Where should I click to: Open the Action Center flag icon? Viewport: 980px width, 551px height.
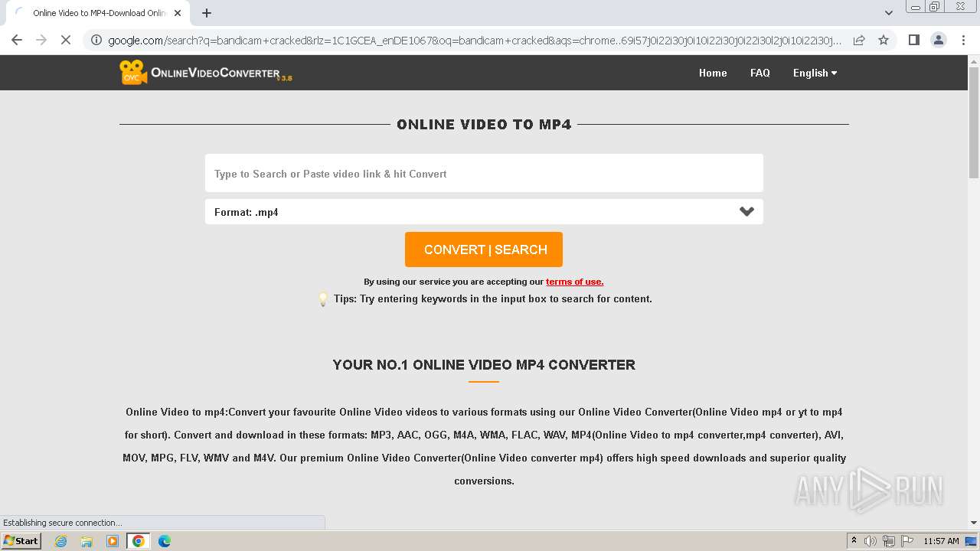(x=907, y=541)
